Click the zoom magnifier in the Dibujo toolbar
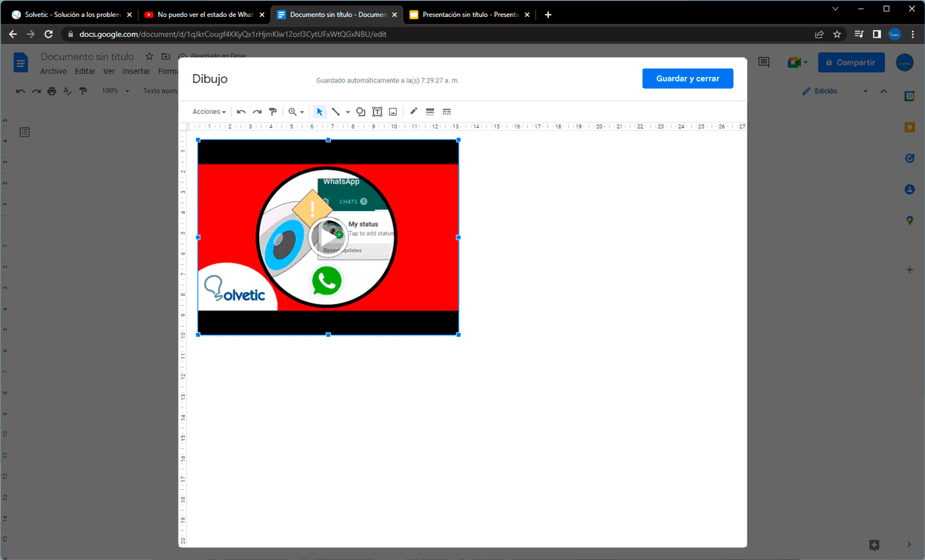925x560 pixels. pos(292,112)
